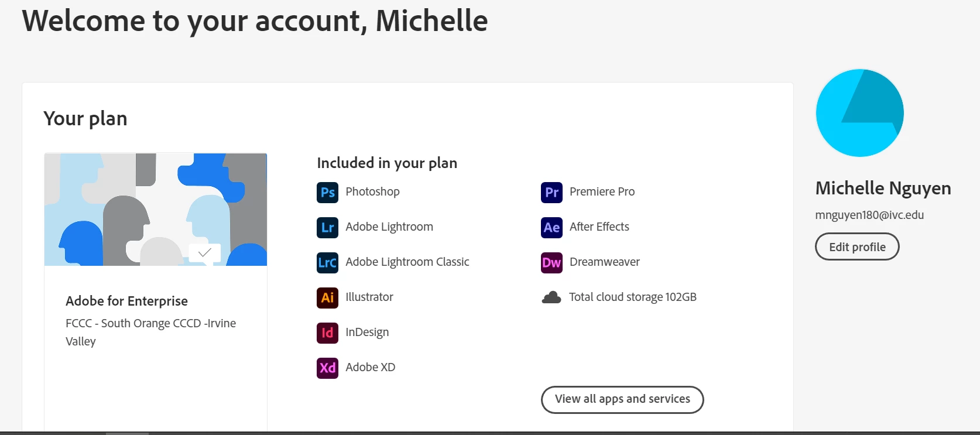Image resolution: width=980 pixels, height=435 pixels.
Task: Click the Adobe XD Xd icon
Action: 327,368
